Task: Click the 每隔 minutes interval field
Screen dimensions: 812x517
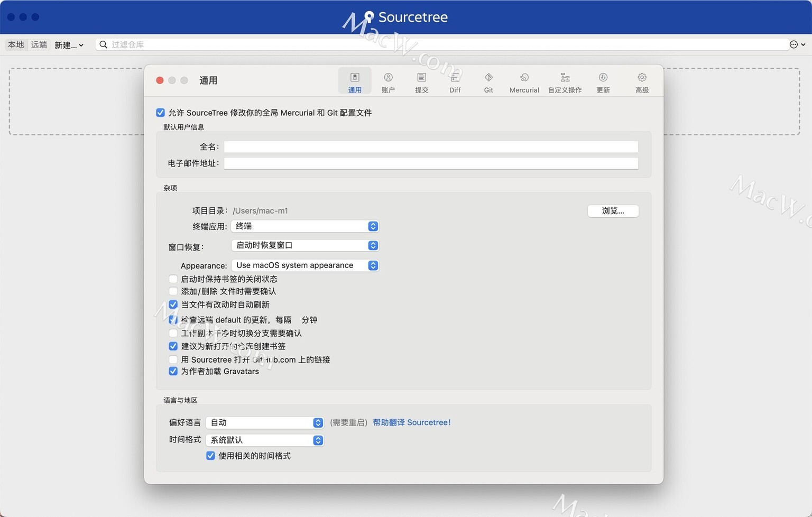Action: tap(296, 320)
